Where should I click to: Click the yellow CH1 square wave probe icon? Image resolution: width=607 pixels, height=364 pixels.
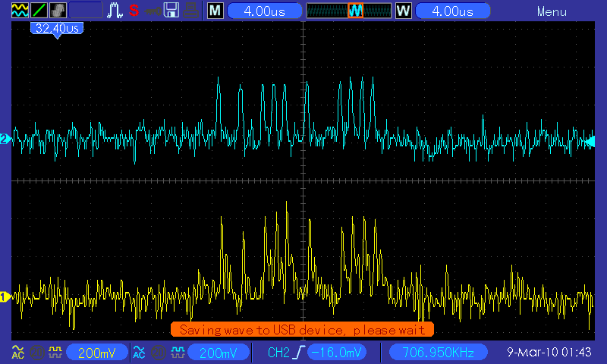pyautogui.click(x=55, y=353)
